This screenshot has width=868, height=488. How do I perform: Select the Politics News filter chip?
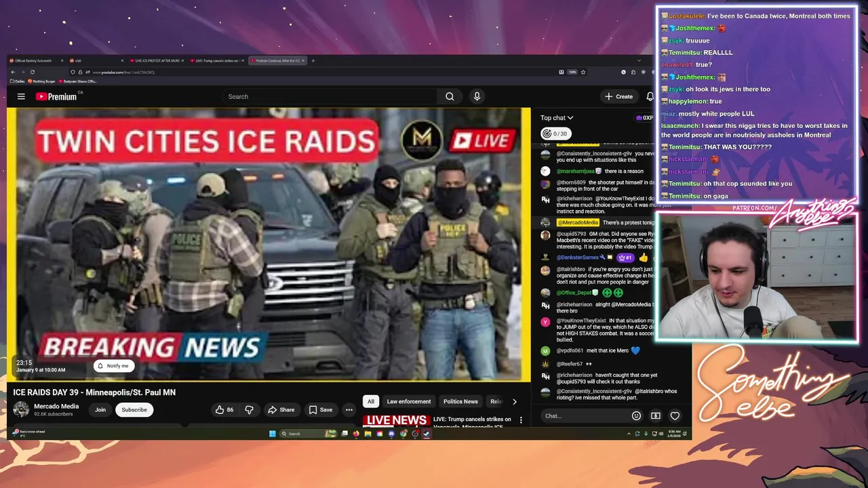point(460,401)
